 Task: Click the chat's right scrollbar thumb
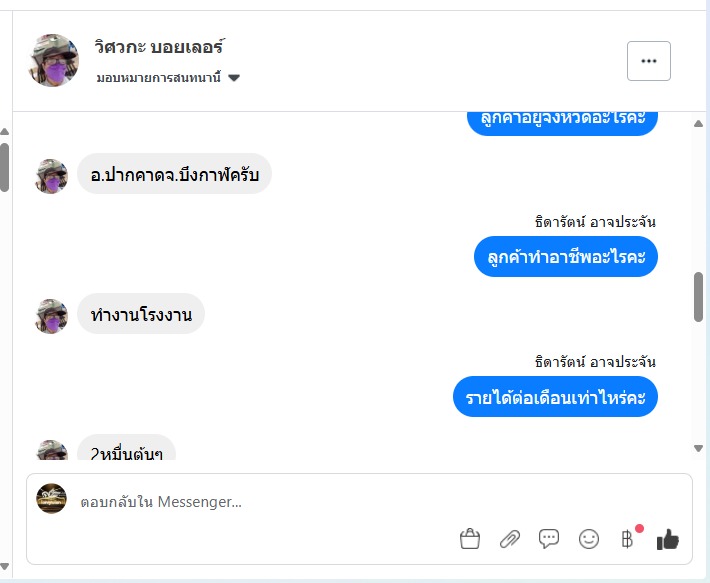coord(698,297)
